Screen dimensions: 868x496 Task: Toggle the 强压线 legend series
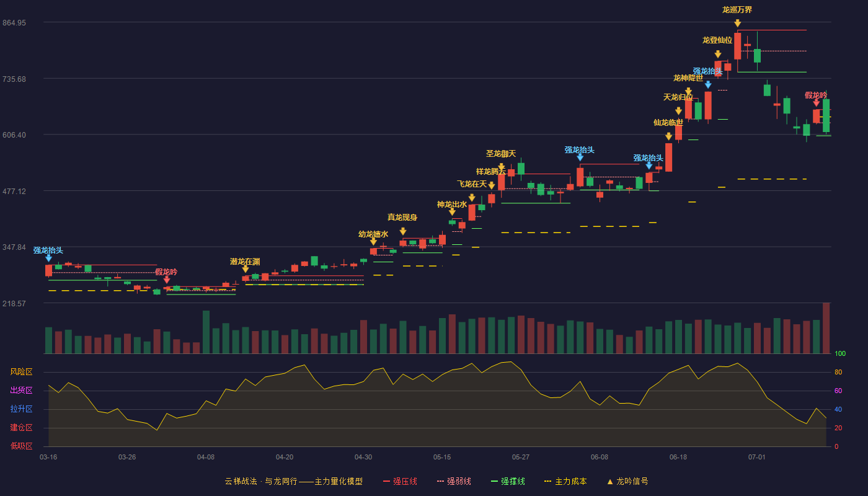(x=400, y=481)
